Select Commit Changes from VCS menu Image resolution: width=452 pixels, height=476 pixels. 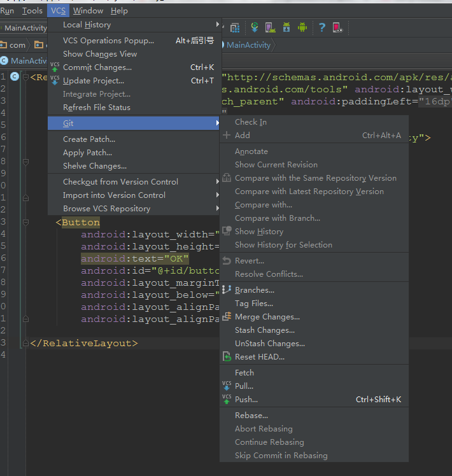pos(97,67)
